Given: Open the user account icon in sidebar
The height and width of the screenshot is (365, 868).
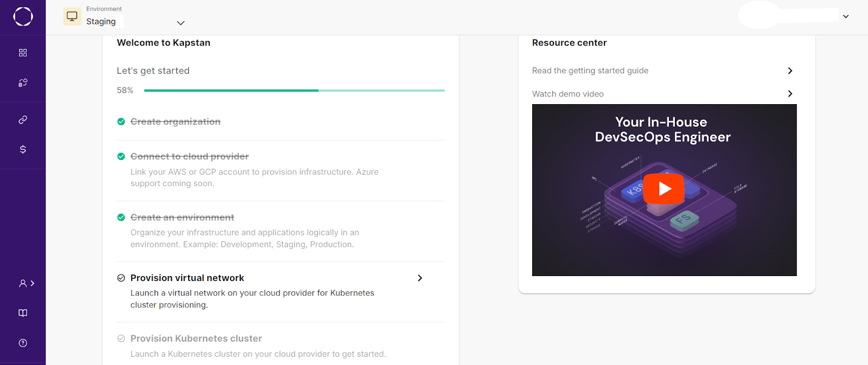Looking at the screenshot, I should (x=22, y=283).
